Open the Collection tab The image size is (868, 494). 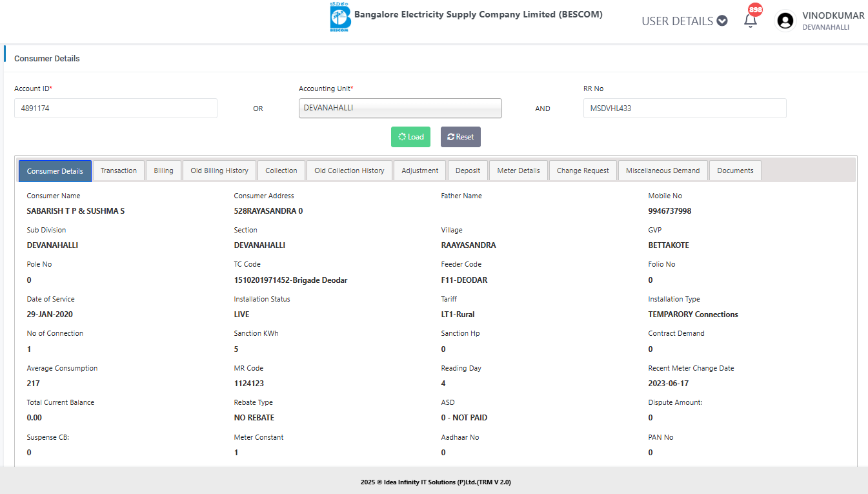tap(281, 170)
